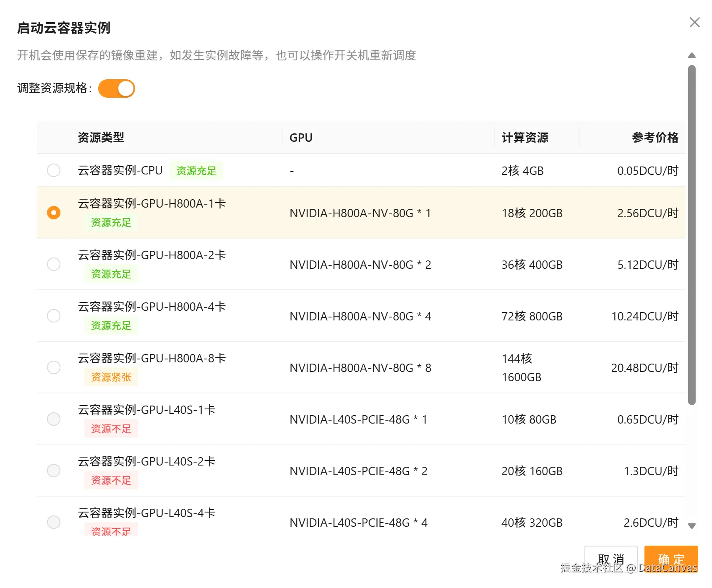Screen dimensions: 712x588
Task: Click the 调整资源规格 label
Action: click(x=54, y=88)
